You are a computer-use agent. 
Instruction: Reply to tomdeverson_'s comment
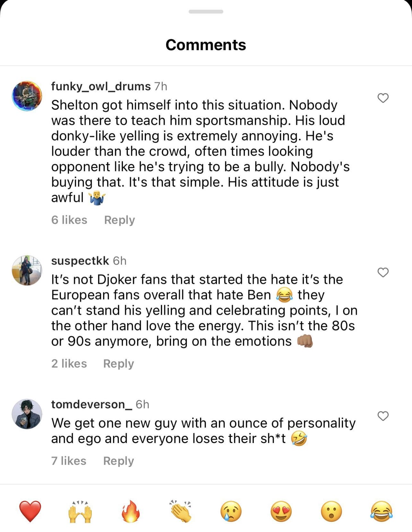[x=118, y=461]
